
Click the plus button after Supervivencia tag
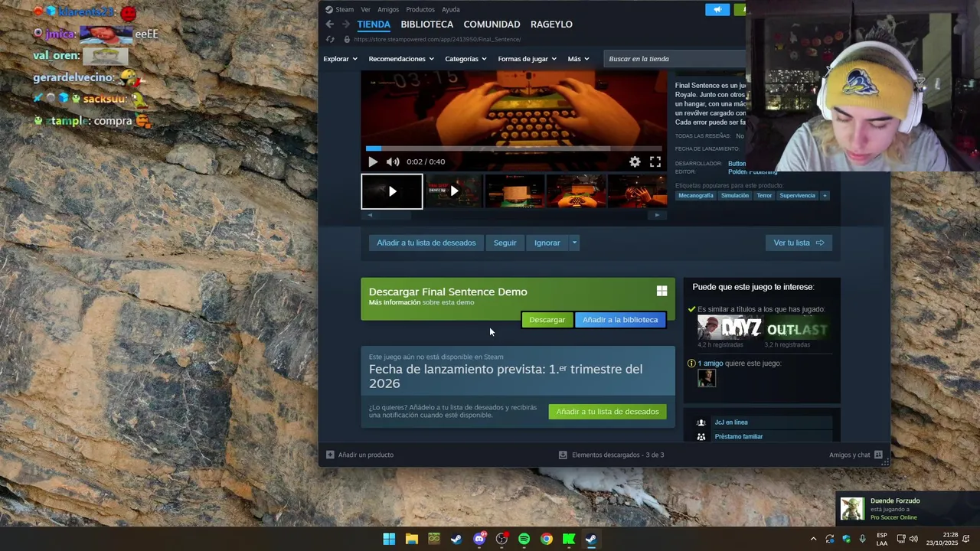825,195
